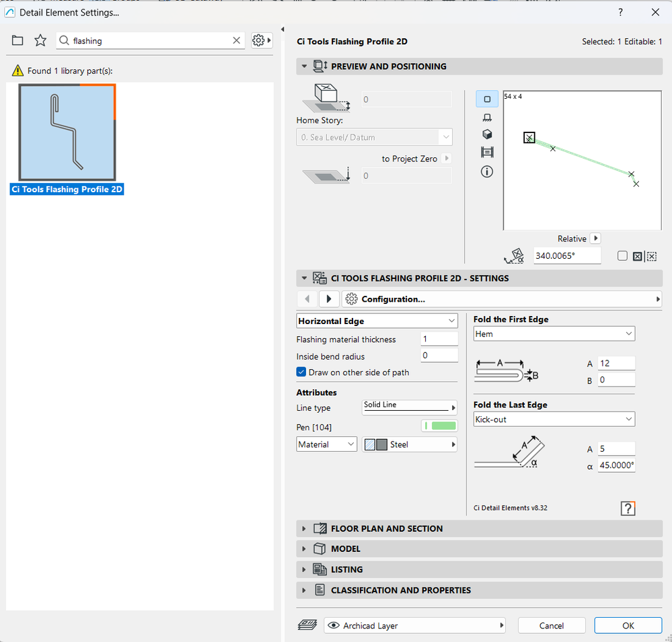The height and width of the screenshot is (642, 672).
Task: Click the flashing search field
Action: (x=150, y=41)
